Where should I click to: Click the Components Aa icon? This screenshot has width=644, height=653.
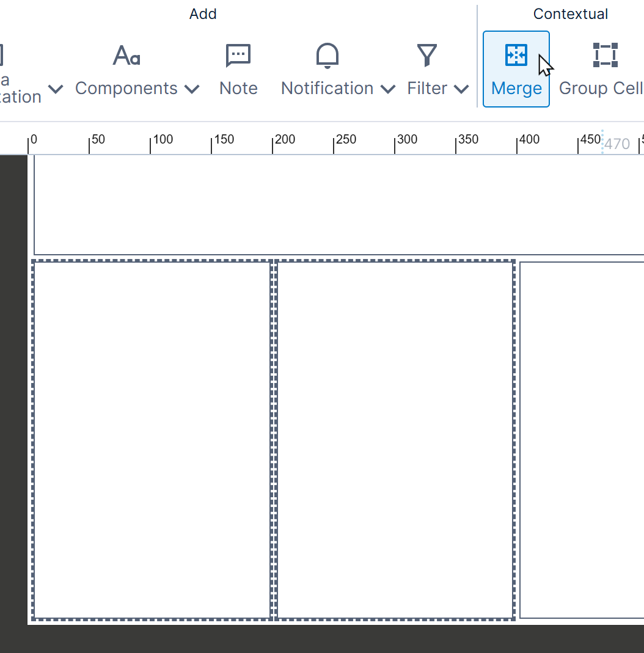(126, 56)
